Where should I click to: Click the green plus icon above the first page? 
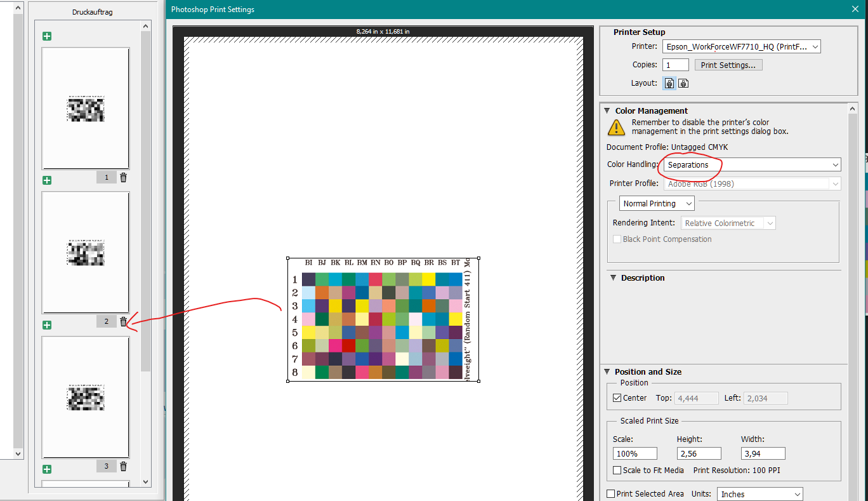coord(47,36)
